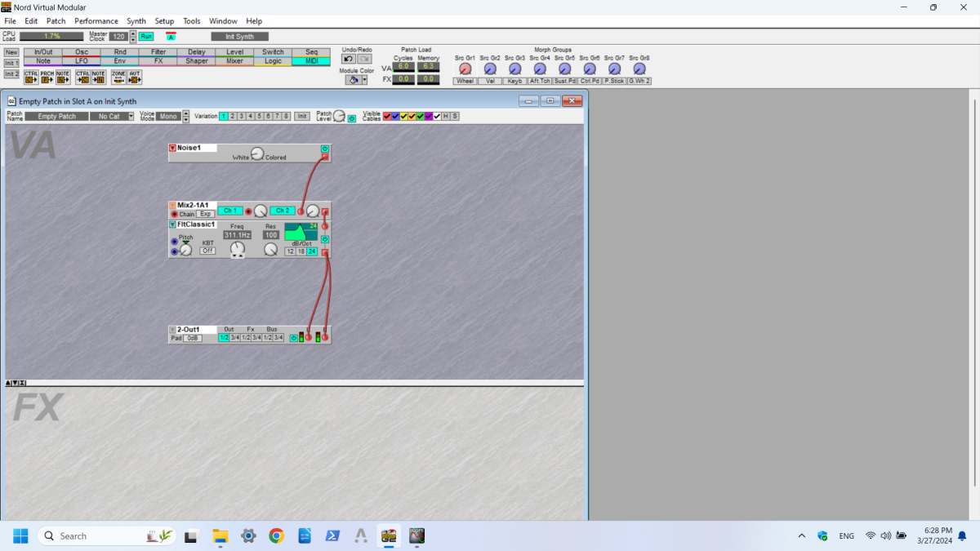Toggle Mix2-1A1 Ch 1 button
Screen dimensions: 980x551
point(229,211)
